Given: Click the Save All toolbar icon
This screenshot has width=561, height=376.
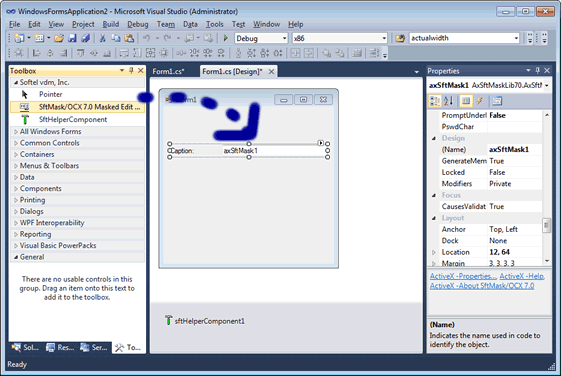Looking at the screenshot, I should click(x=86, y=38).
